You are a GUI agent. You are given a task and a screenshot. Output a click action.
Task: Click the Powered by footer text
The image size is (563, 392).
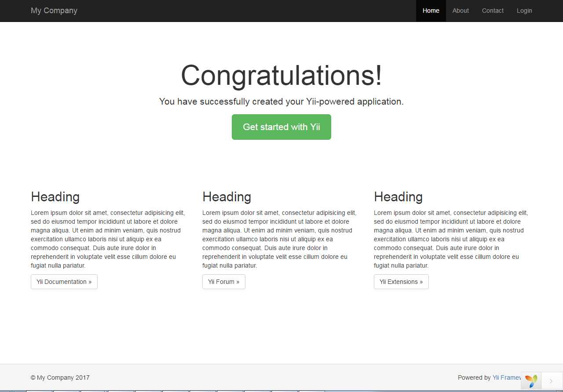[474, 377]
